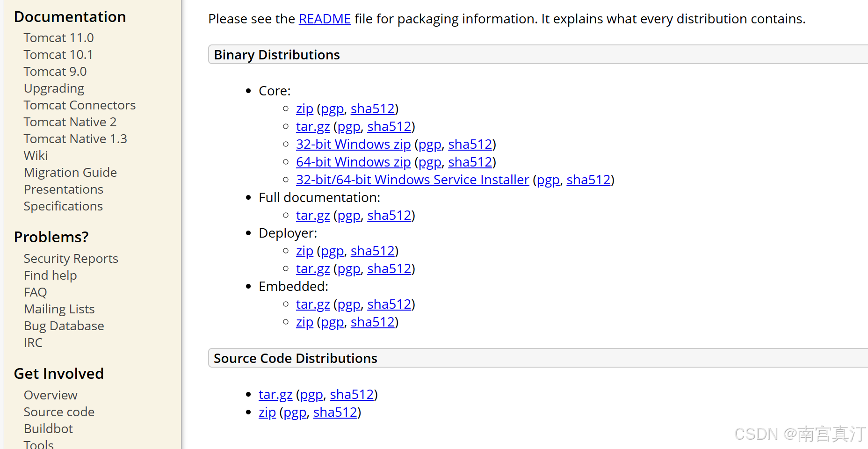This screenshot has height=449, width=868.
Task: Go to Tomcat Connectors in the sidebar
Action: pyautogui.click(x=80, y=105)
